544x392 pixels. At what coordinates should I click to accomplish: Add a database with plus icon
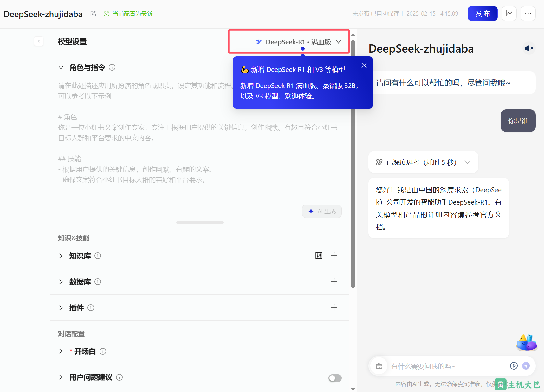pos(334,281)
